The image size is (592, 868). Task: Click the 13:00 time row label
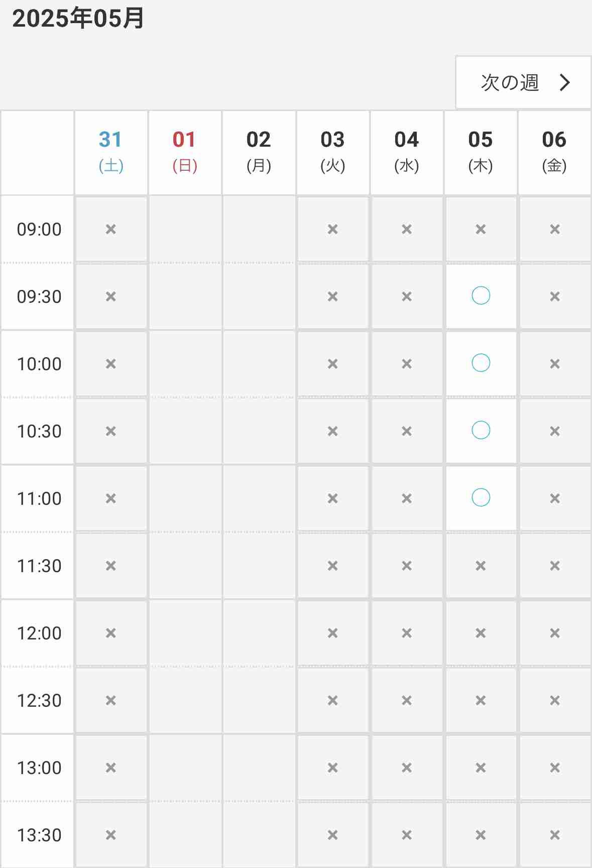coord(39,768)
